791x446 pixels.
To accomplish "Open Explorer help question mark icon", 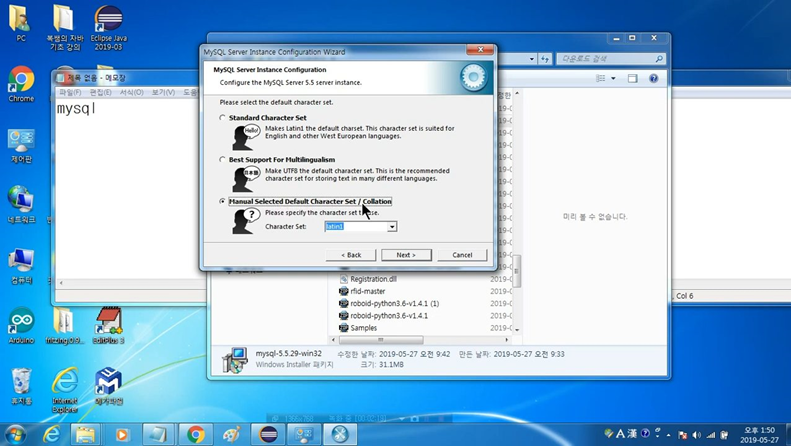I will (653, 78).
